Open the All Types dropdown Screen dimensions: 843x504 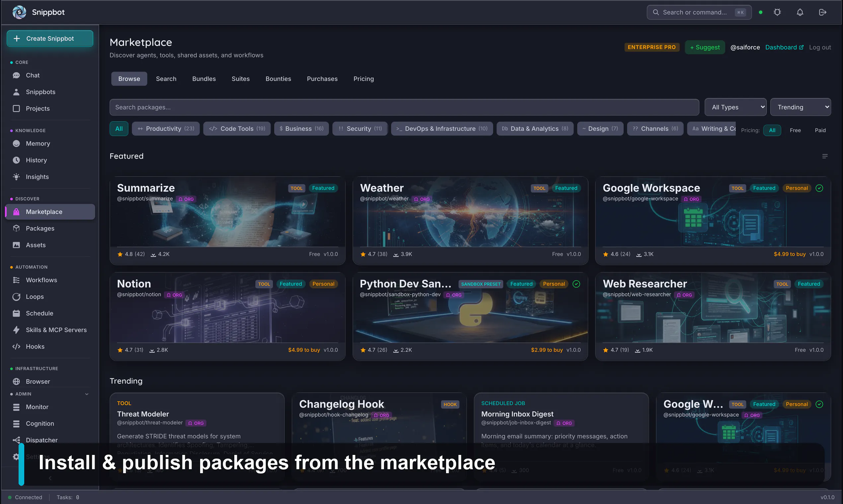[735, 107]
